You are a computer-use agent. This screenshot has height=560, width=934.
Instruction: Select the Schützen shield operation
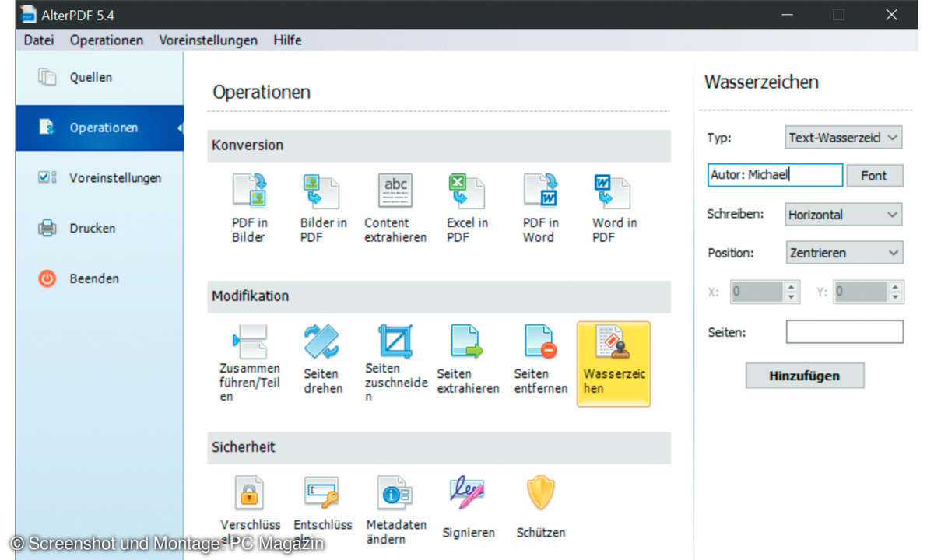(x=540, y=507)
